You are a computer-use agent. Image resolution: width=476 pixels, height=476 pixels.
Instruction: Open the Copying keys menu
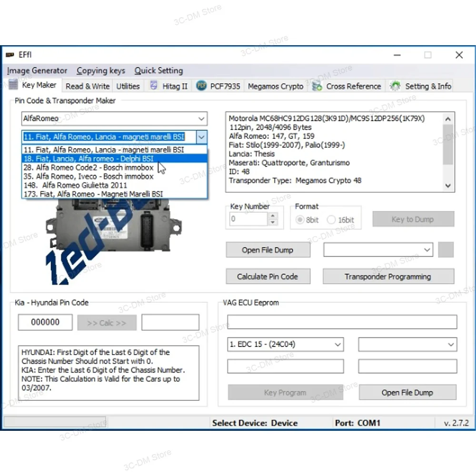(x=101, y=71)
